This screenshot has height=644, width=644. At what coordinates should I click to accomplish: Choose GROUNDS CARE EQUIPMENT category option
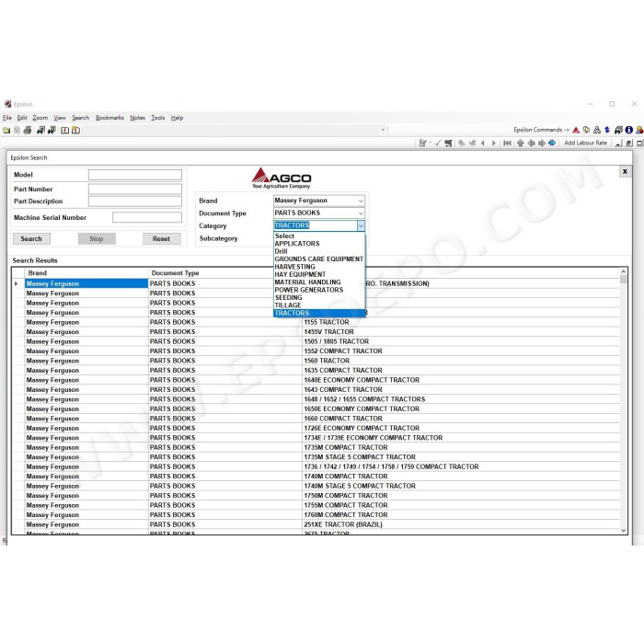tap(319, 259)
